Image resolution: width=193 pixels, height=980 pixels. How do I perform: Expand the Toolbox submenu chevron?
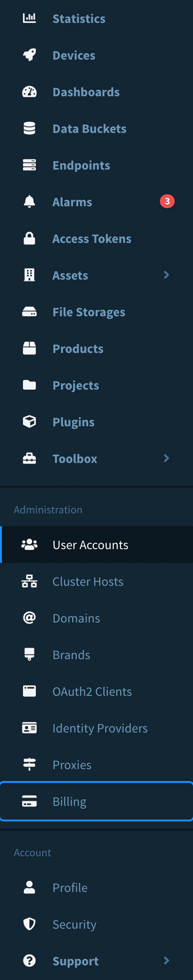coord(166,458)
